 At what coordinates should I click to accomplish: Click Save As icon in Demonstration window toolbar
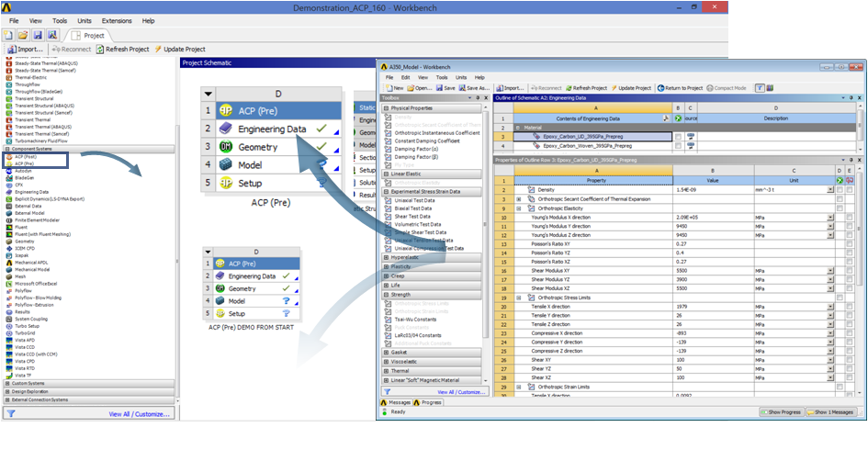click(52, 35)
